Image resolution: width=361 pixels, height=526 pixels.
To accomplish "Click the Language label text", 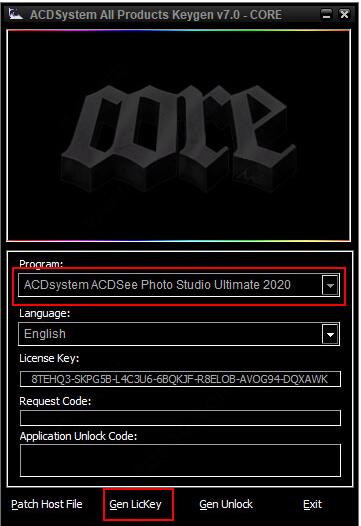I will pos(45,313).
